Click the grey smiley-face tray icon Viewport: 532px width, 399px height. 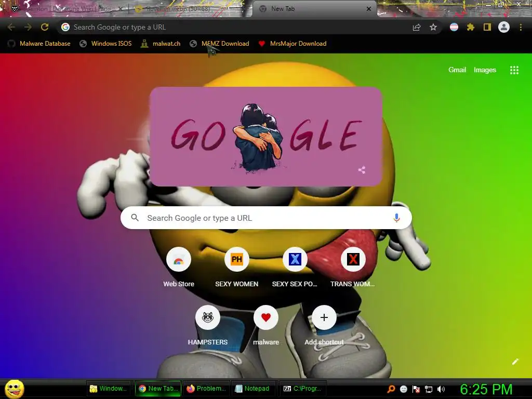point(403,389)
